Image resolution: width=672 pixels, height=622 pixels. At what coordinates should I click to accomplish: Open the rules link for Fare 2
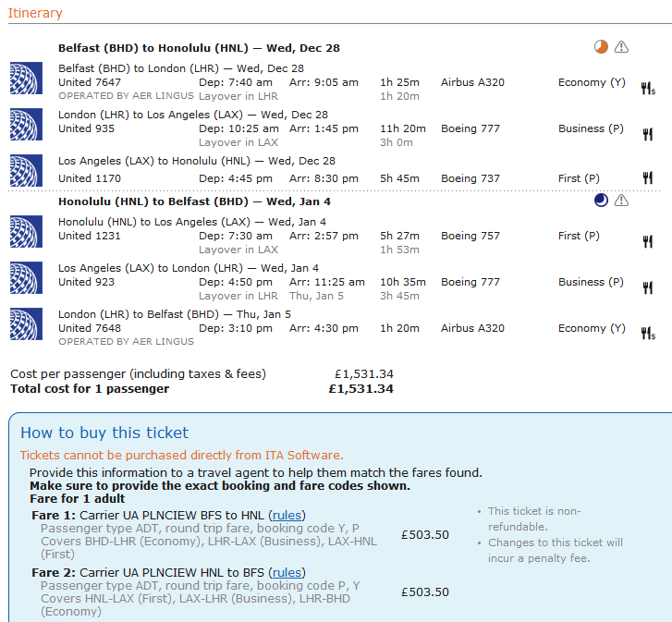[287, 572]
